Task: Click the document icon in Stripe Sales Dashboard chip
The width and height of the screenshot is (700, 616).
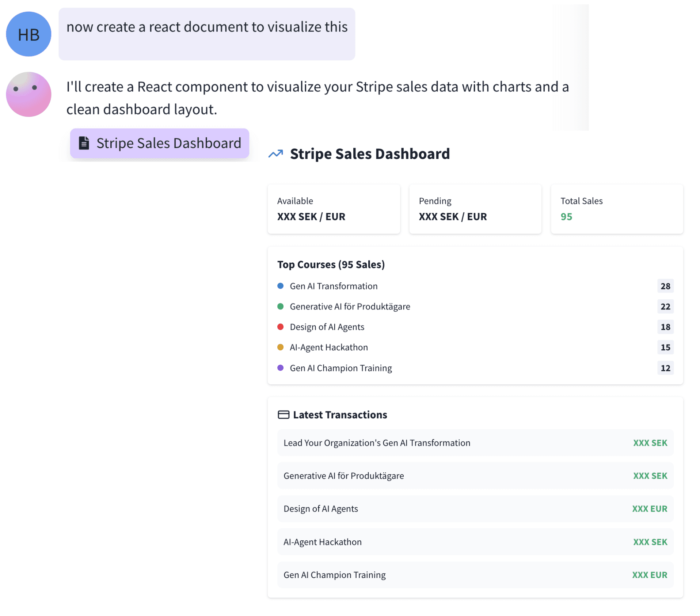Action: tap(84, 143)
